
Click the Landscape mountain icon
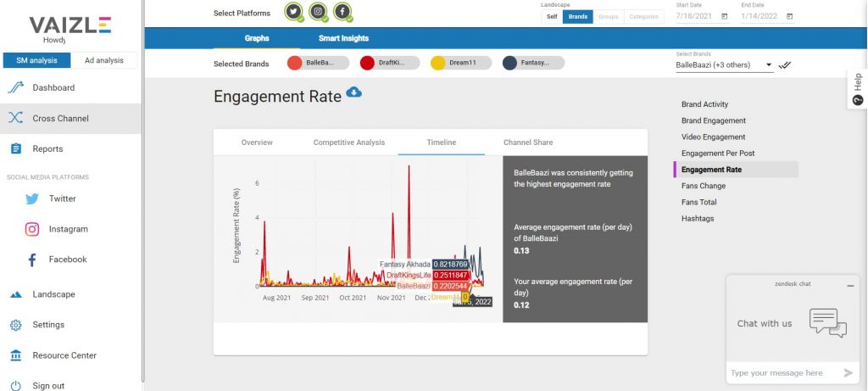pos(15,294)
